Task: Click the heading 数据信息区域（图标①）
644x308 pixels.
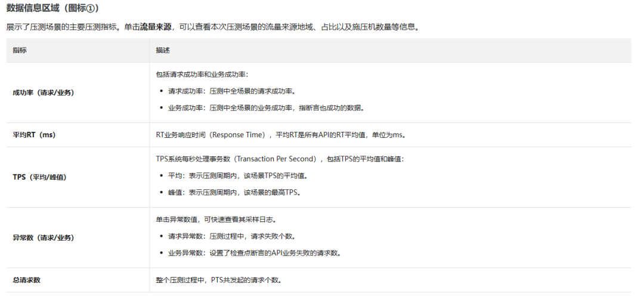Action: pyautogui.click(x=52, y=8)
